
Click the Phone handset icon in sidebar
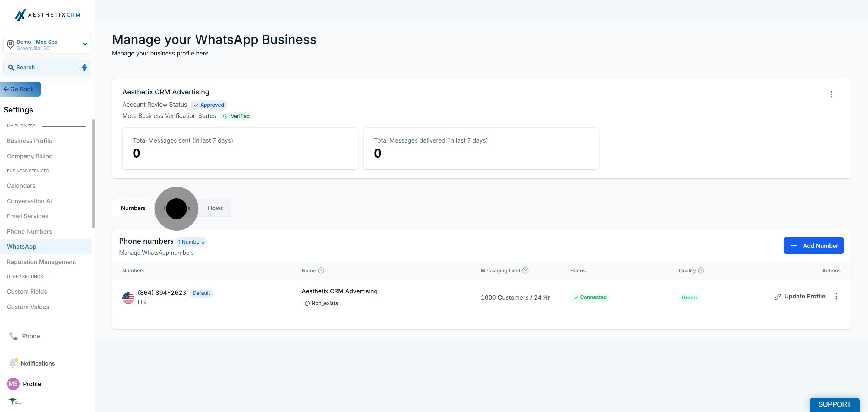[x=14, y=336]
